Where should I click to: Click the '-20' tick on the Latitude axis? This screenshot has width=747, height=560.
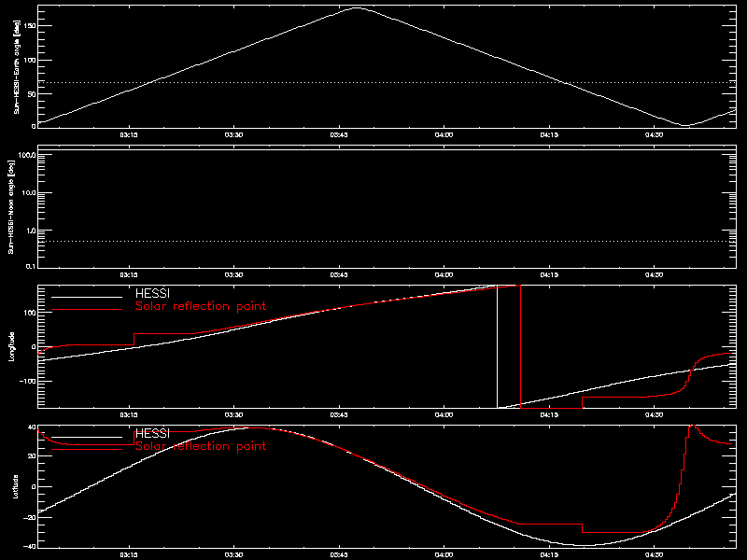tap(30, 517)
